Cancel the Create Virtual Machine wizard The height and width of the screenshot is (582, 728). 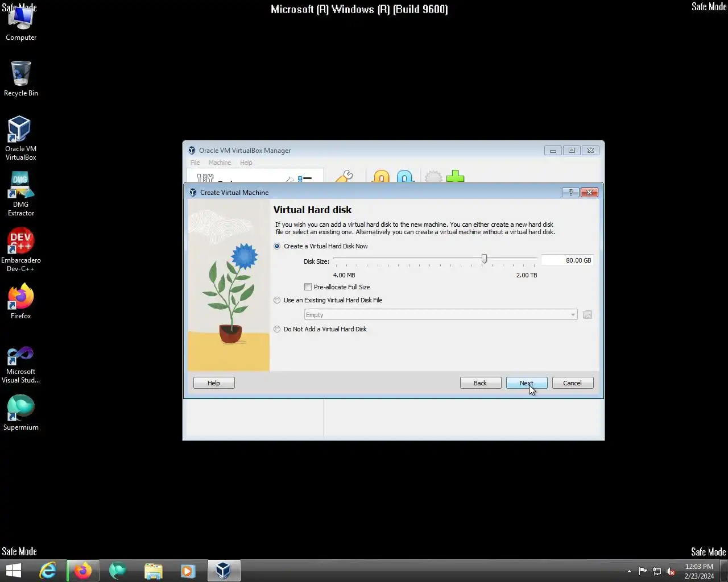point(573,383)
